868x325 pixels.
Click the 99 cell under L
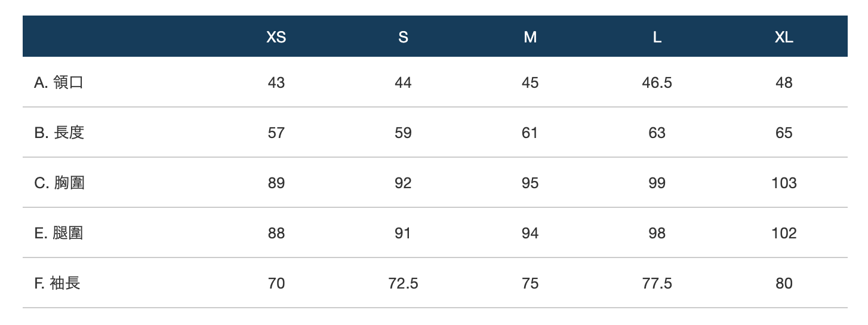(x=657, y=183)
